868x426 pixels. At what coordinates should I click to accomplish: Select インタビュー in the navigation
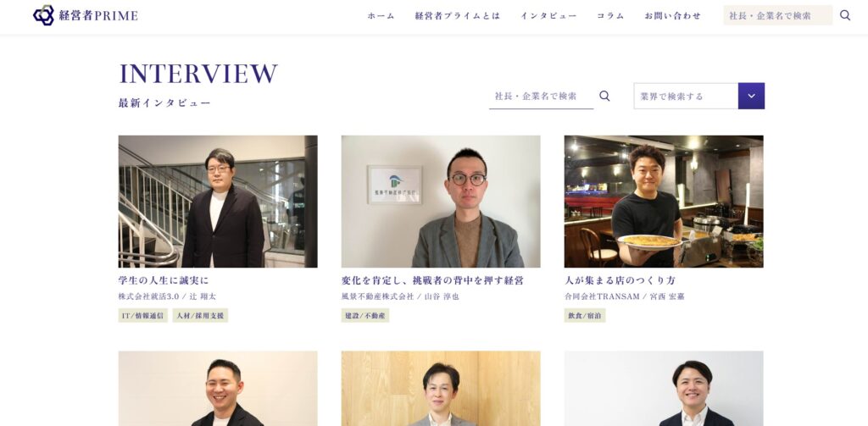click(548, 15)
